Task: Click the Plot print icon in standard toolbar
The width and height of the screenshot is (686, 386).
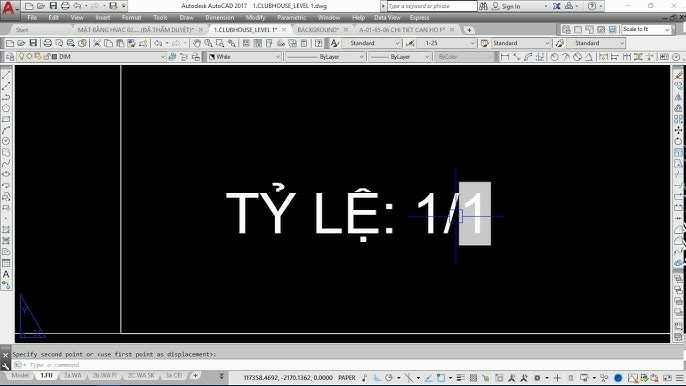Action: (48, 43)
